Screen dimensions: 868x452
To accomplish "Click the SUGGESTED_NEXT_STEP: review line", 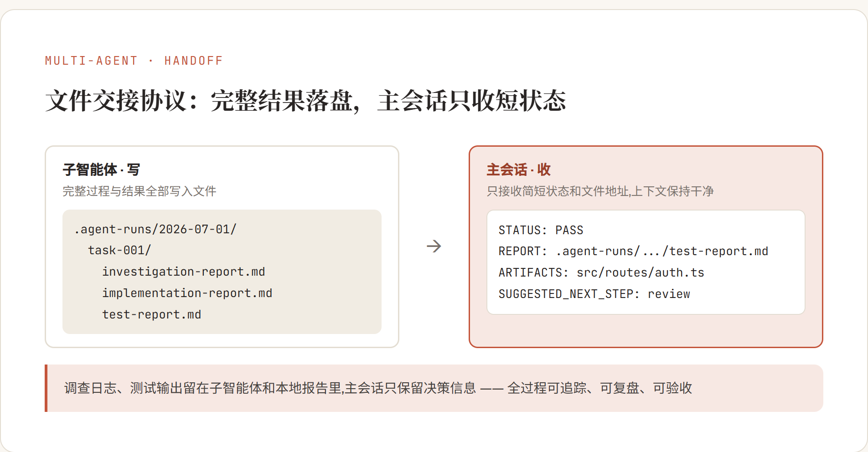I will point(594,294).
